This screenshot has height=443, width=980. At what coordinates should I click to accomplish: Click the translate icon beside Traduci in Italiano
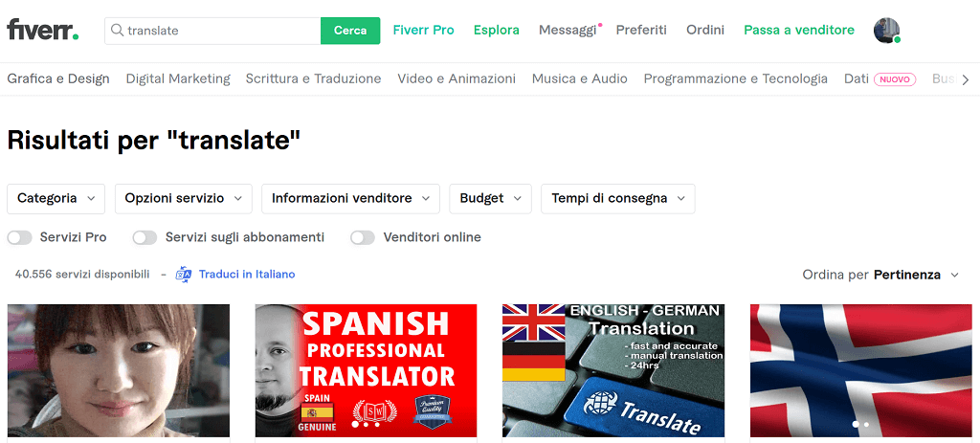tap(183, 275)
